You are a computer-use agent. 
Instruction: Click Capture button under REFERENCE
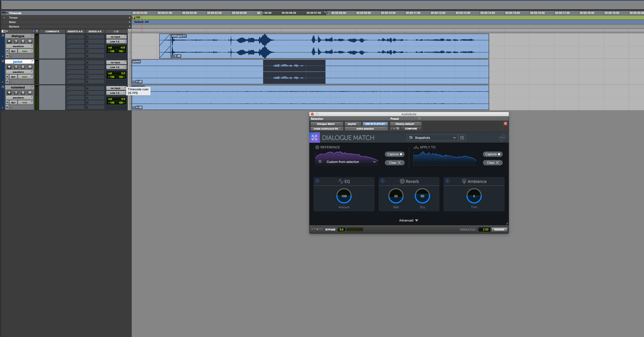394,154
